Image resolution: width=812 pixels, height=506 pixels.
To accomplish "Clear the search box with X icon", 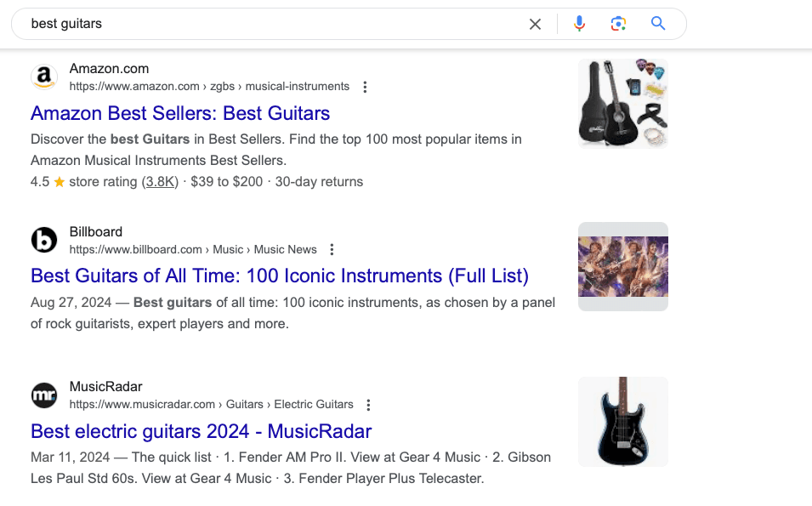I will coord(535,24).
